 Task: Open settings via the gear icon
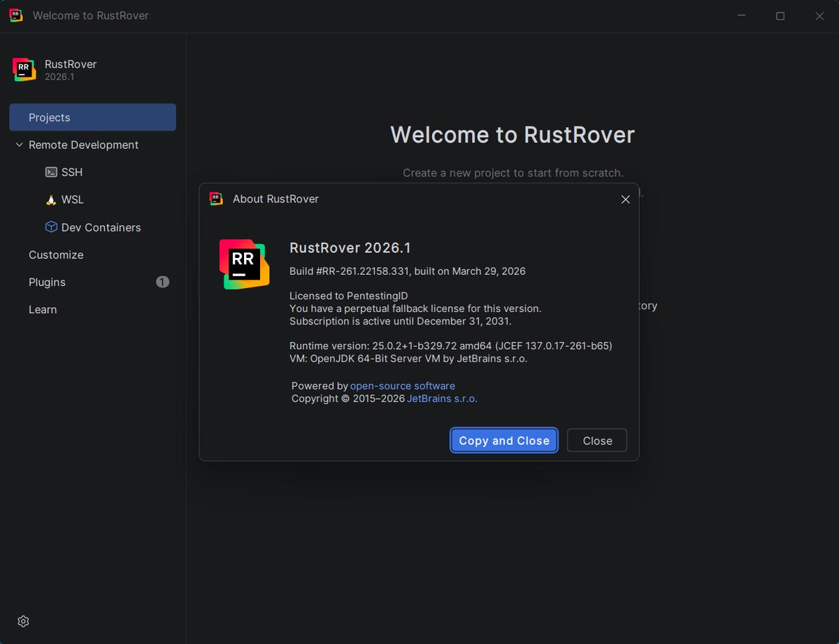[23, 622]
